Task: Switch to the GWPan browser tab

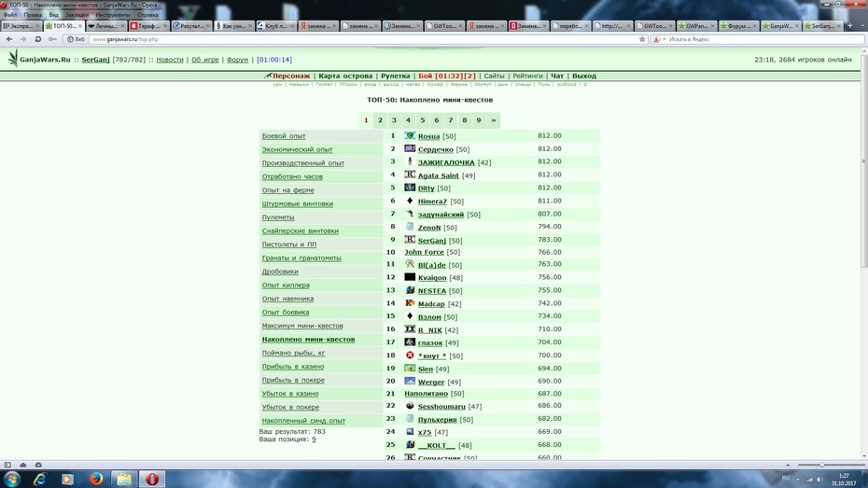Action: [696, 26]
